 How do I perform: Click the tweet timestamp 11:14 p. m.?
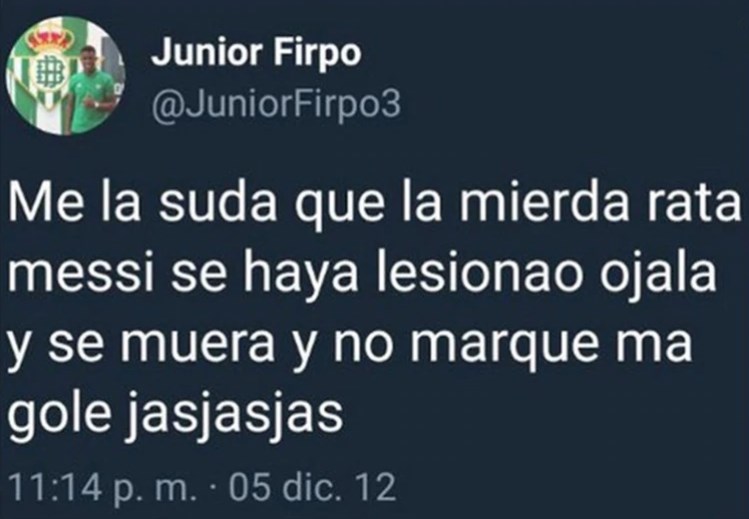[x=102, y=487]
